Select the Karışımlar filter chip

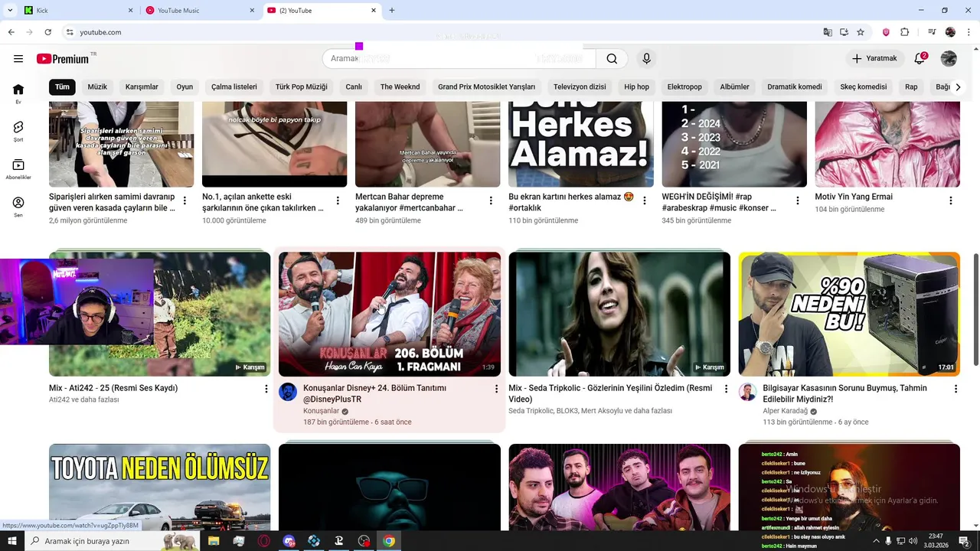coord(142,86)
